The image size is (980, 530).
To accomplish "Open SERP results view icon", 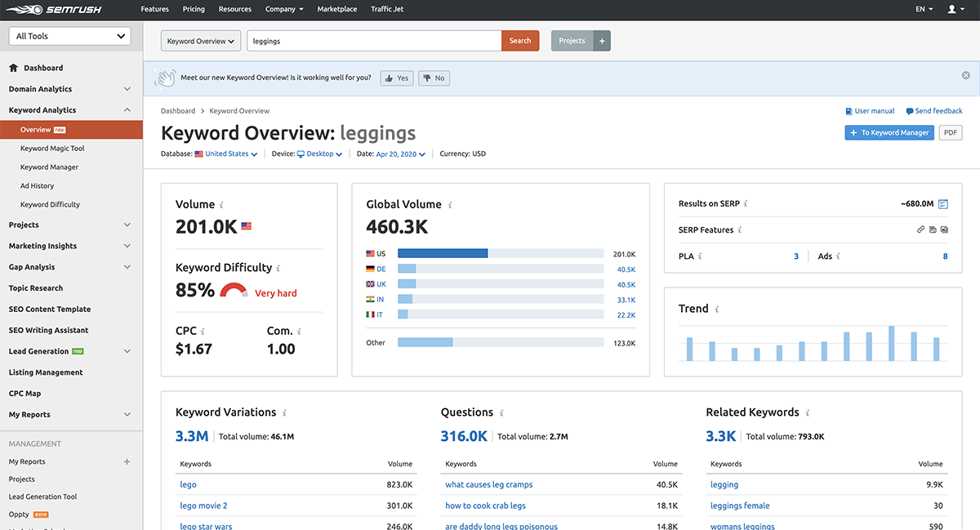I will [x=943, y=204].
